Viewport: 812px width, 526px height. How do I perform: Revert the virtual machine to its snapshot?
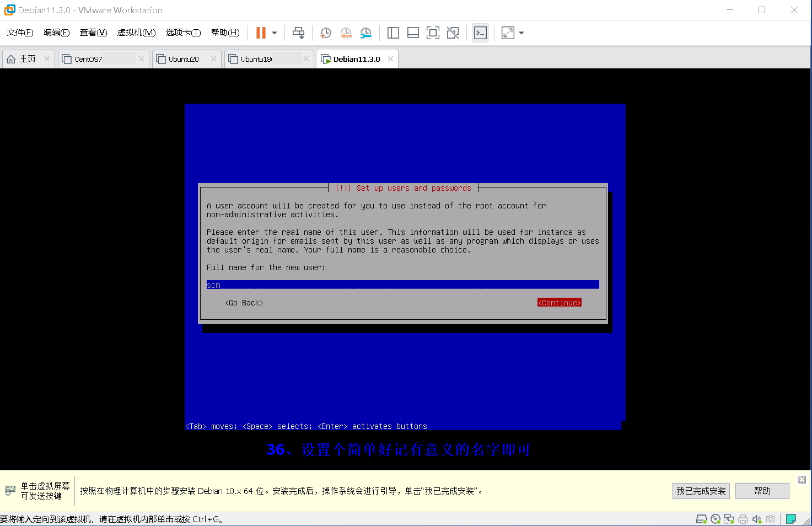point(346,33)
